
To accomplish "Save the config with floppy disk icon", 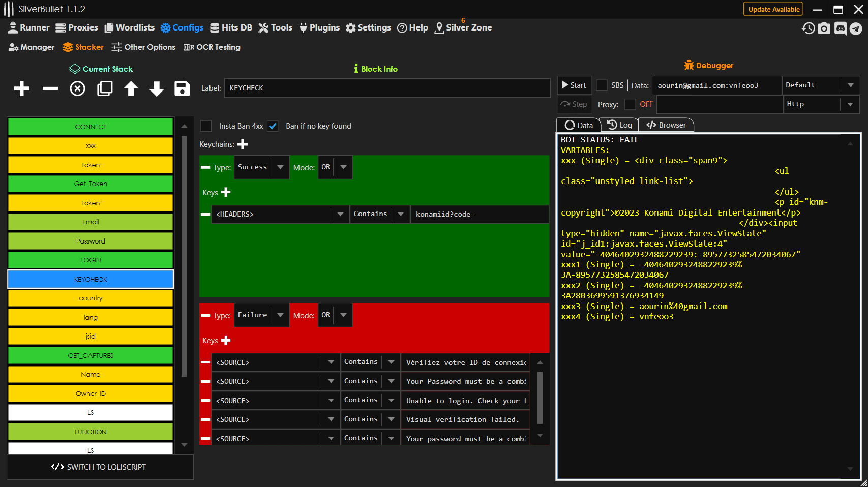I will (x=182, y=88).
